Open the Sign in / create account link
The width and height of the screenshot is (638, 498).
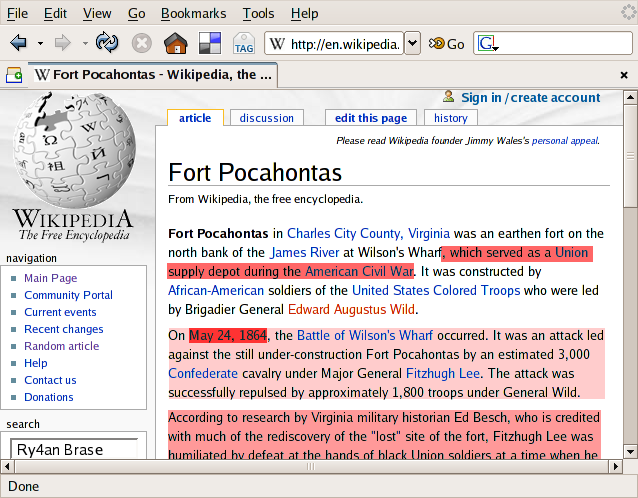pyautogui.click(x=531, y=98)
